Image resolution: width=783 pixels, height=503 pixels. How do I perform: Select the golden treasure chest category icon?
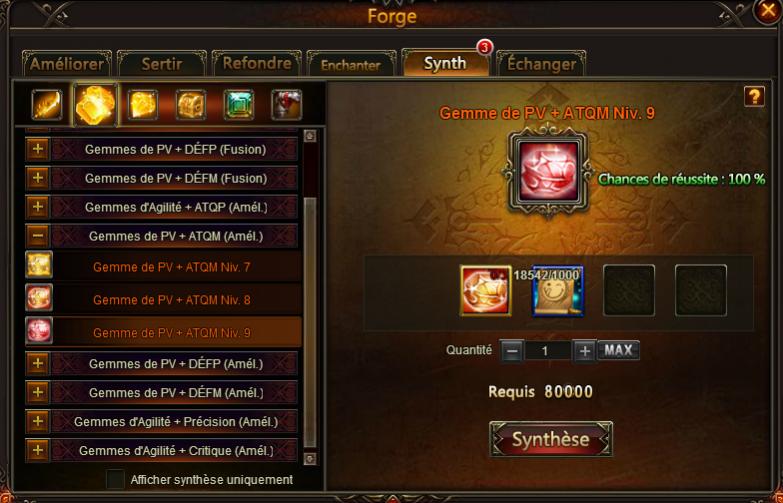[x=191, y=105]
